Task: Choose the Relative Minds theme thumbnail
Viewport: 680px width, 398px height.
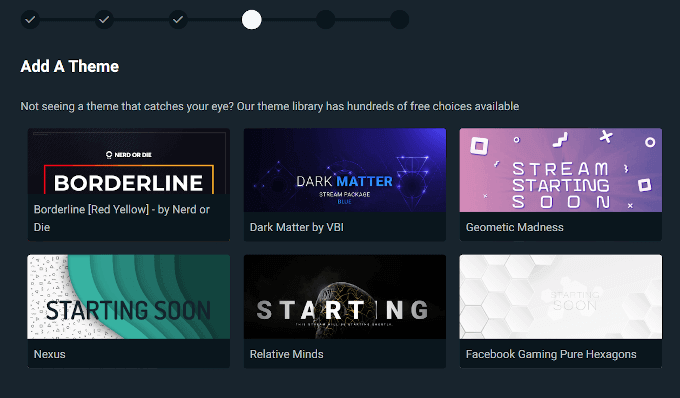Action: [x=345, y=297]
